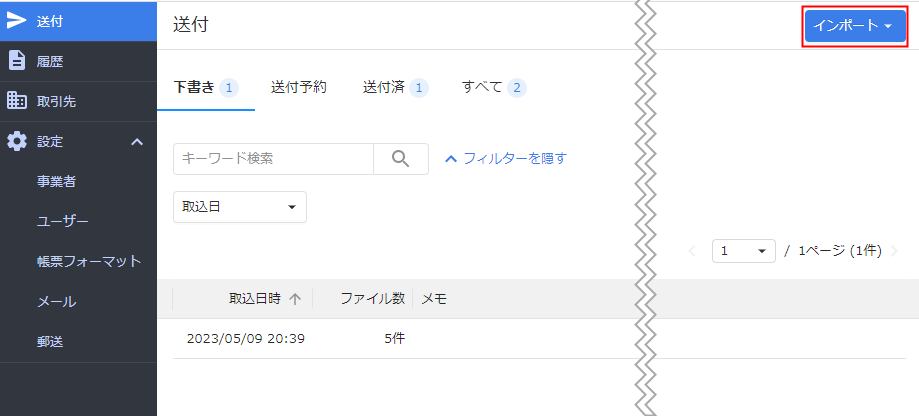Viewport: 919px width, 416px height.
Task: Open 帳票フォーマット settings in sidebar
Action: 89,261
